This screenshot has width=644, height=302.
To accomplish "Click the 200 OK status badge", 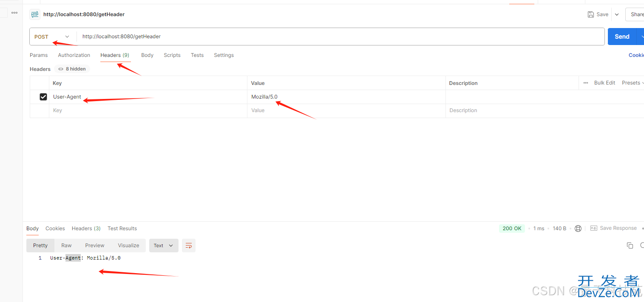I will coord(512,229).
